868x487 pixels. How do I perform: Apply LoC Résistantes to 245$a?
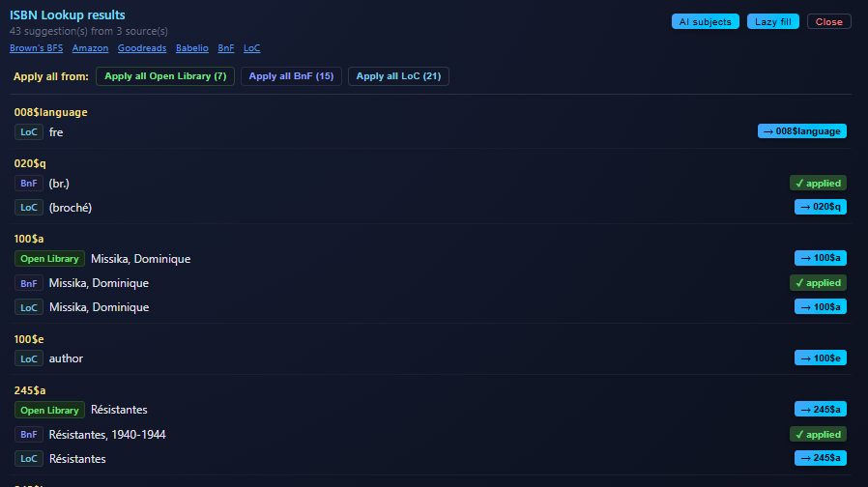tap(821, 458)
